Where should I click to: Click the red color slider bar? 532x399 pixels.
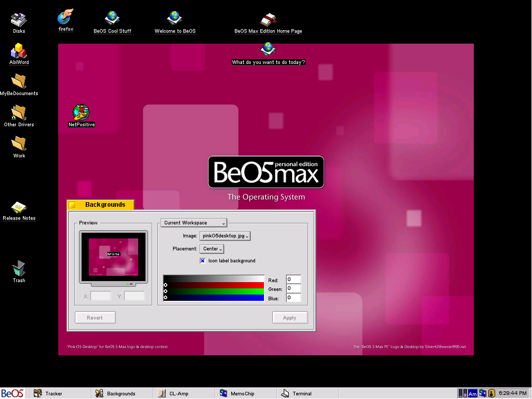click(214, 285)
